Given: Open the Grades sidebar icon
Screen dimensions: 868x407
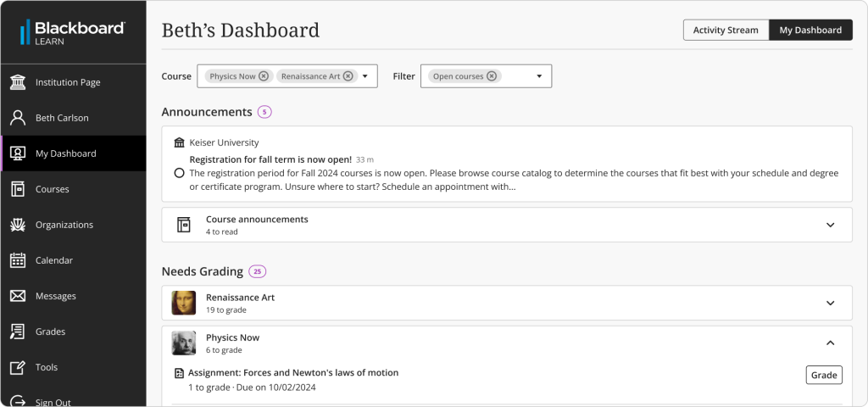Looking at the screenshot, I should pyautogui.click(x=18, y=332).
